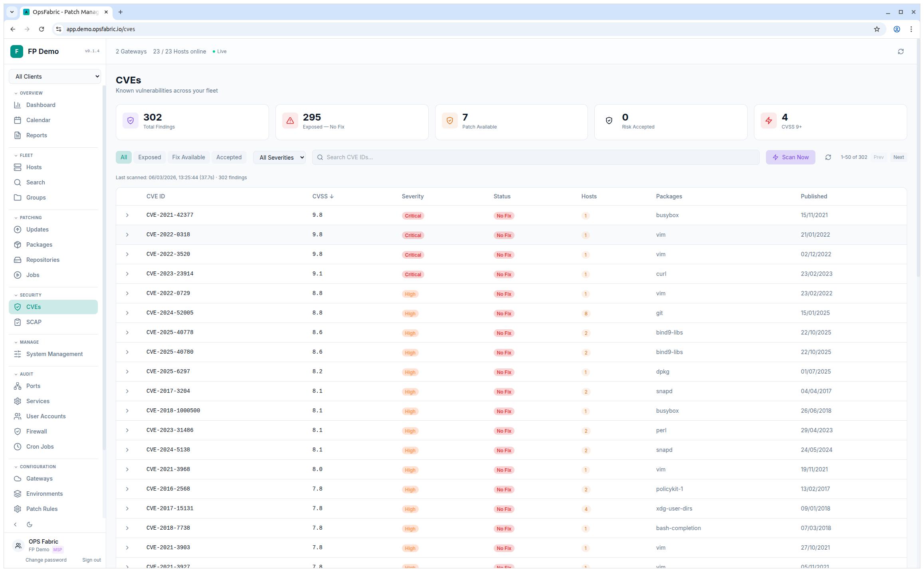
Task: Open the Calendar section
Action: (38, 120)
